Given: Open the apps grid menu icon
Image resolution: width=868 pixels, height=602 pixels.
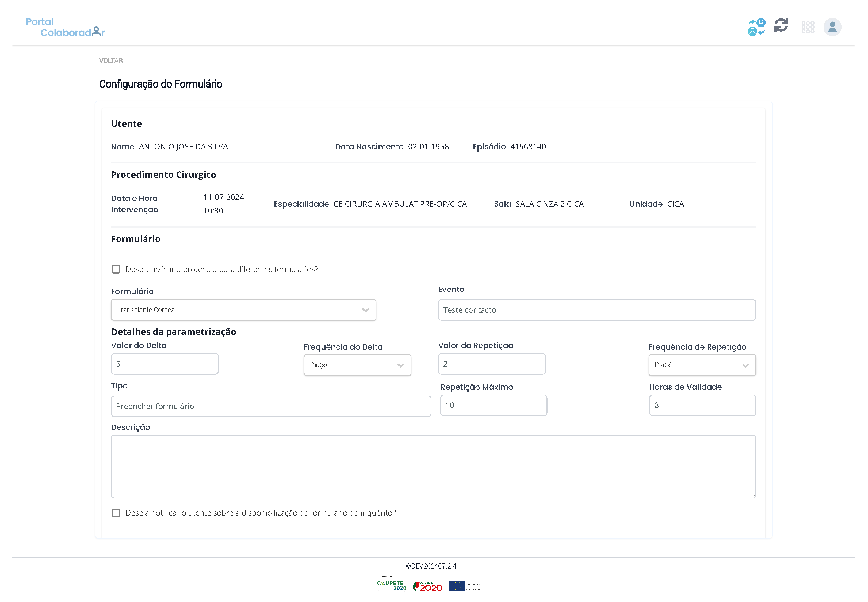Looking at the screenshot, I should point(808,27).
